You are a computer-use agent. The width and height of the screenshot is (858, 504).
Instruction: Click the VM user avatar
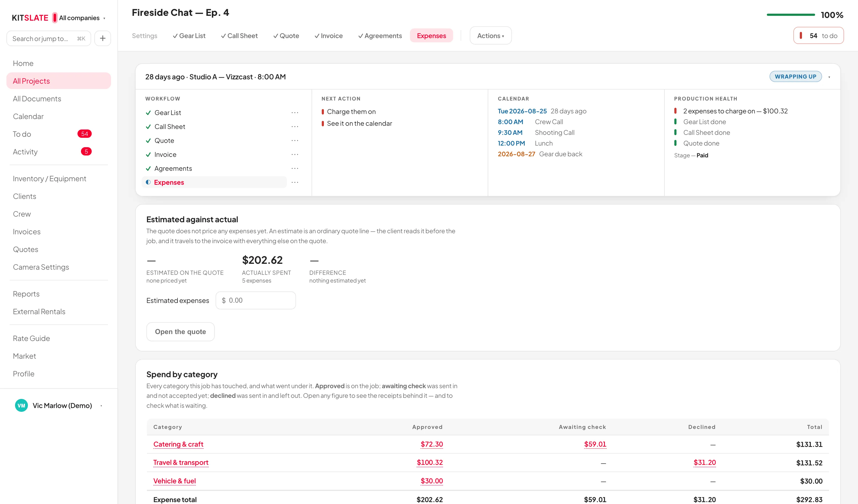point(21,405)
